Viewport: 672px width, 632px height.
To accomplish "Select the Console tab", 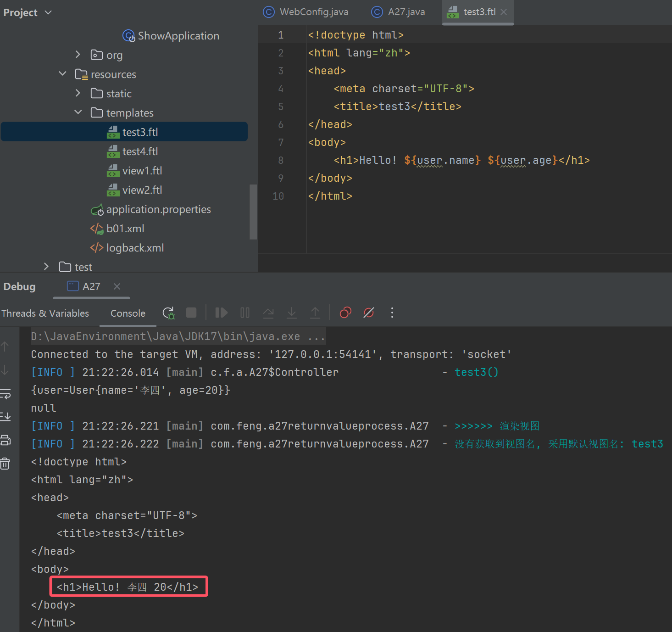I will (x=128, y=313).
